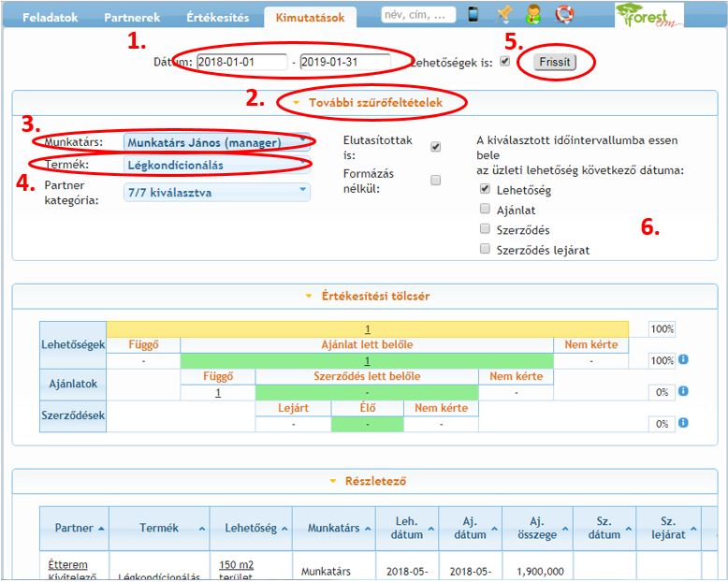Enable the Formázás nélkül checkbox
The image size is (728, 582).
[x=435, y=180]
